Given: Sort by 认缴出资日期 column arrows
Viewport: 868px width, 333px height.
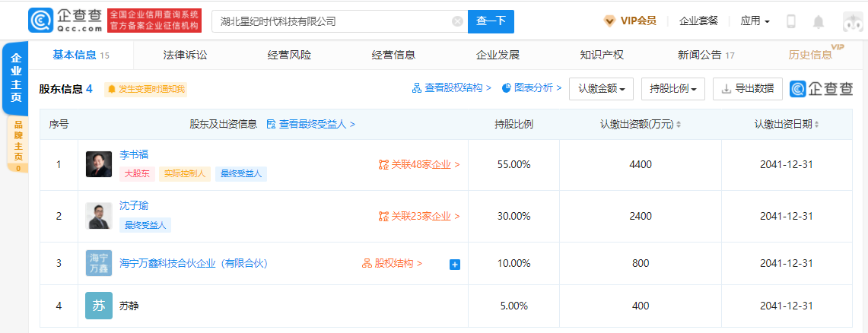Looking at the screenshot, I should (816, 125).
